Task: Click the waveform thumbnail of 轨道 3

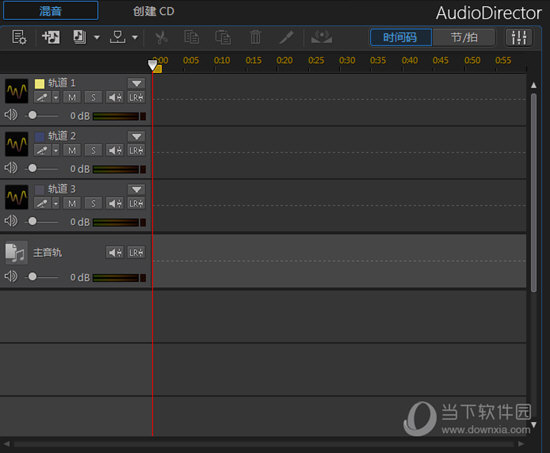Action: tap(16, 197)
